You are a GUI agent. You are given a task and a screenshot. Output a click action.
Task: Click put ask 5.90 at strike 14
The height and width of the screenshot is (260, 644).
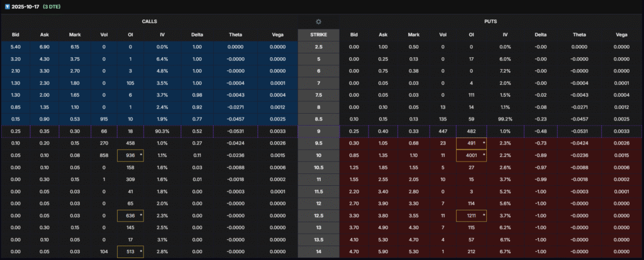(x=383, y=251)
